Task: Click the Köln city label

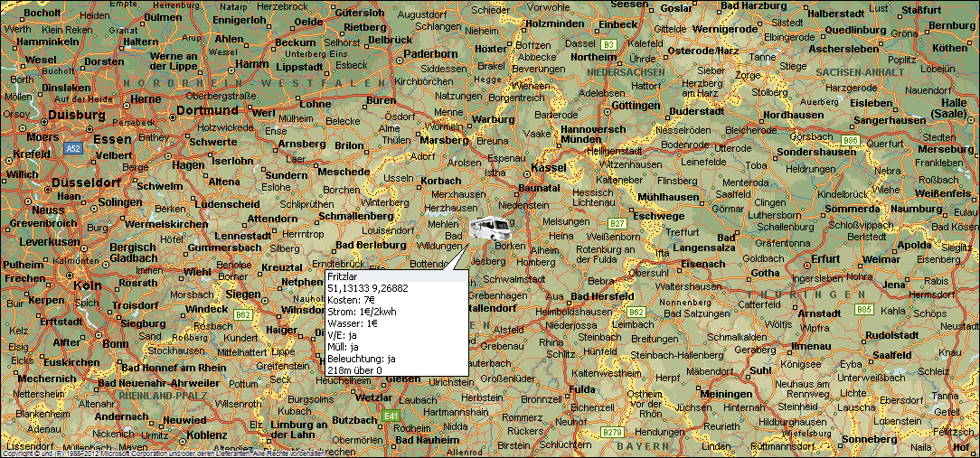Action: tap(88, 285)
